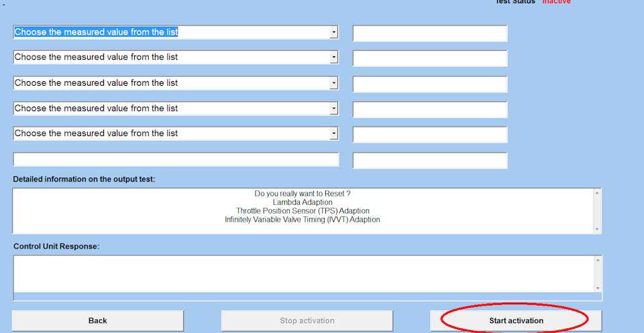Expand the second measured value dropdown
The height and width of the screenshot is (333, 644).
pyautogui.click(x=333, y=58)
